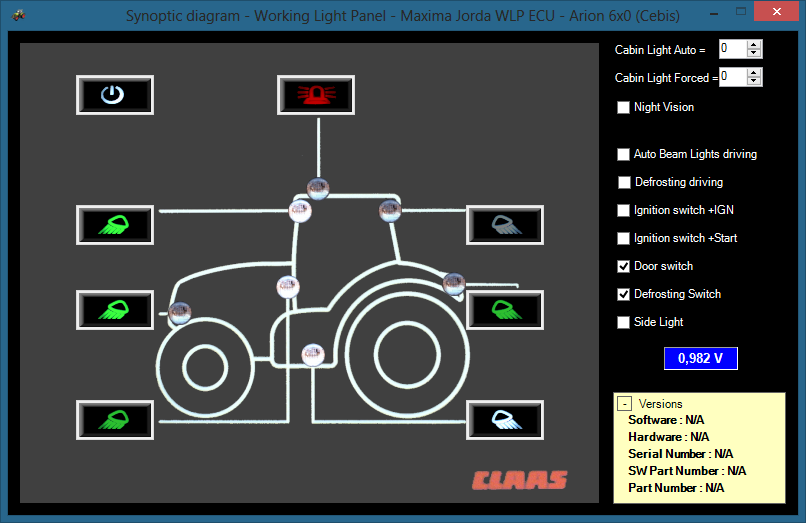Click the Cabin Light Forced label
806x523 pixels.
click(x=666, y=78)
